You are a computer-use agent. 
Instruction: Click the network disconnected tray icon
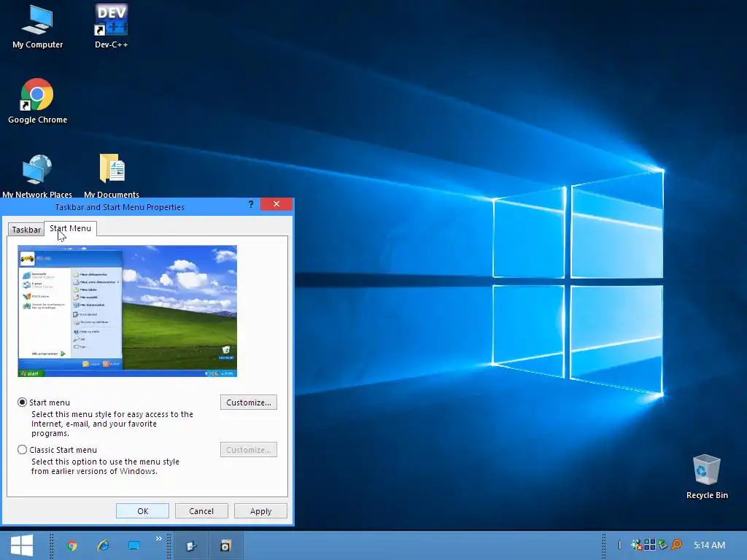point(636,545)
